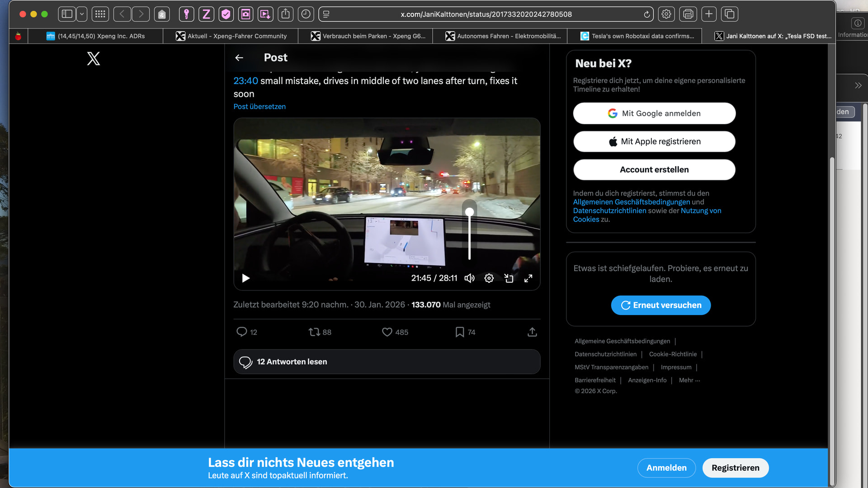Click the heart icon to like the post
This screenshot has height=488, width=868.
click(x=387, y=332)
